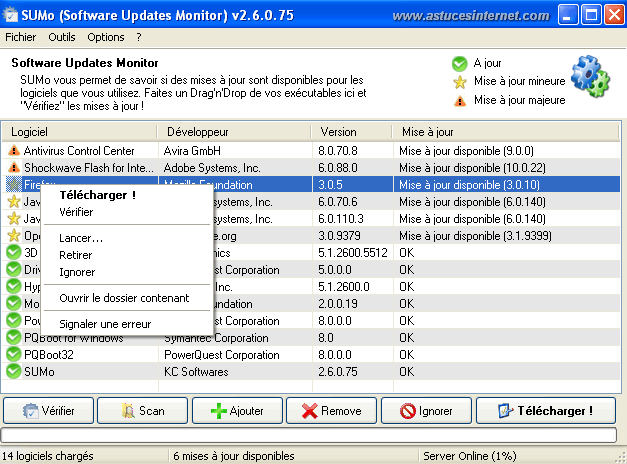Click 'Server Online (1%)' status text
This screenshot has height=464, width=627.
470,456
